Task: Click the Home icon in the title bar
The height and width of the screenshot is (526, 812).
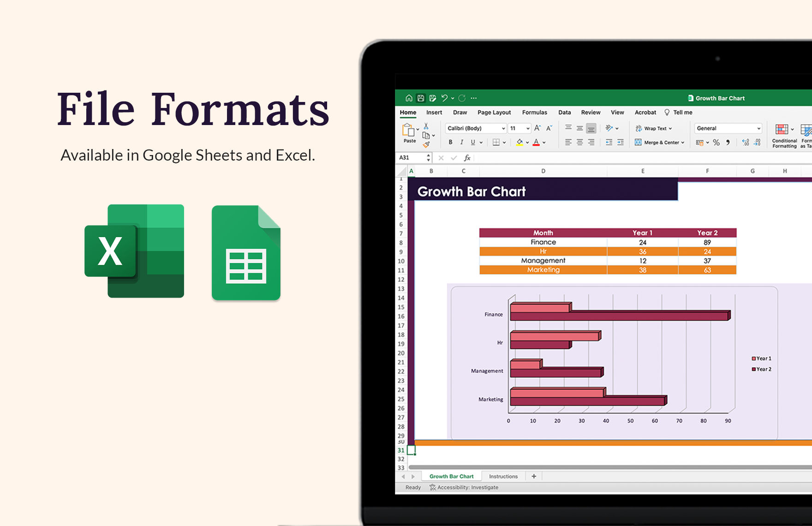Action: [409, 98]
